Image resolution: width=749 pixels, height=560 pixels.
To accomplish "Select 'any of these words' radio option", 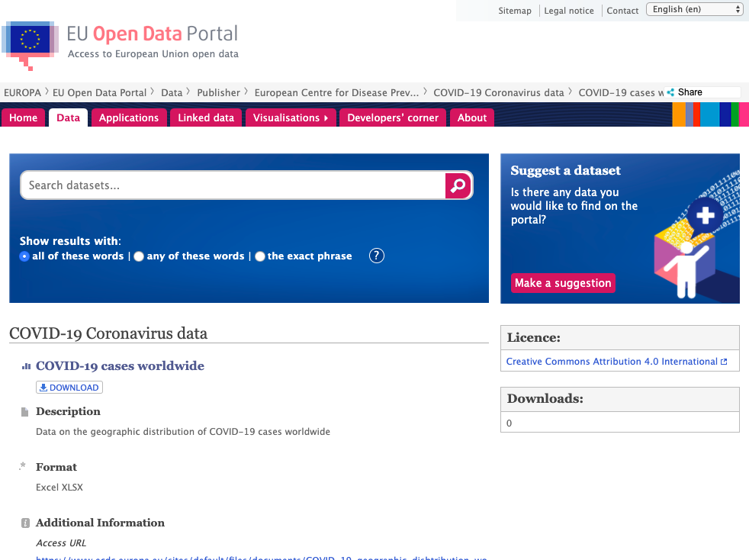I will (x=139, y=256).
